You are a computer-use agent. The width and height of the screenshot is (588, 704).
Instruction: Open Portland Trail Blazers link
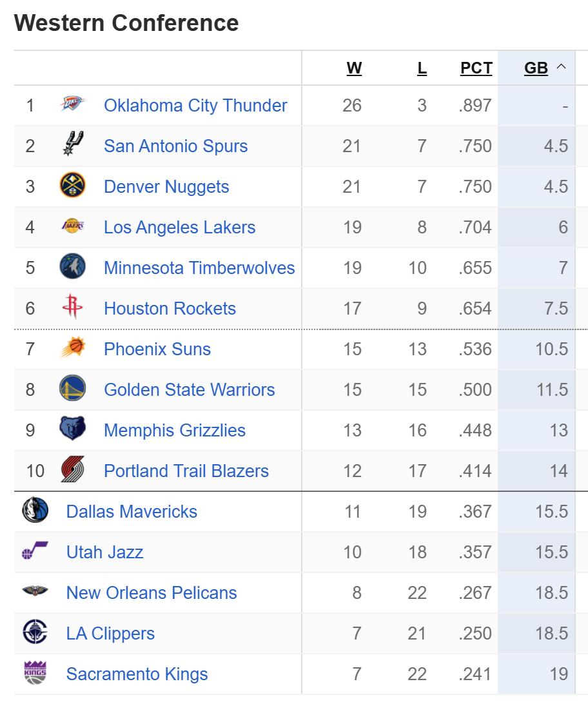[186, 471]
